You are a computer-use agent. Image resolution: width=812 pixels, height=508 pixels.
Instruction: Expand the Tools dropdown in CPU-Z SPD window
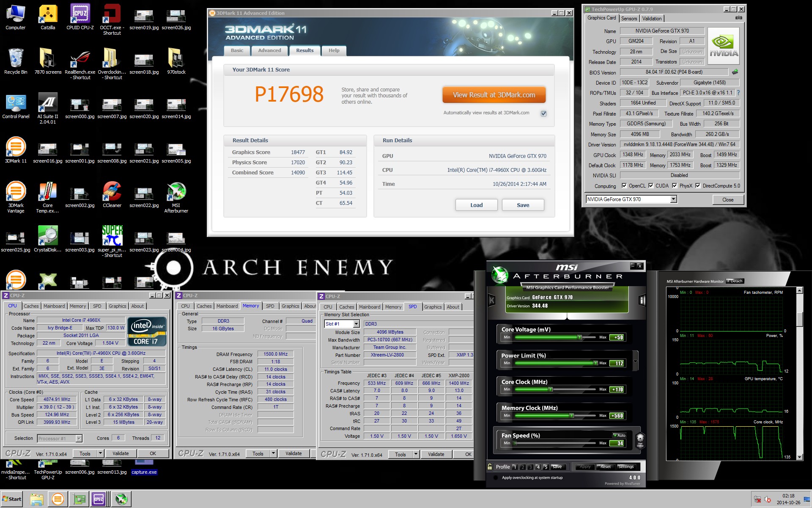(x=416, y=454)
